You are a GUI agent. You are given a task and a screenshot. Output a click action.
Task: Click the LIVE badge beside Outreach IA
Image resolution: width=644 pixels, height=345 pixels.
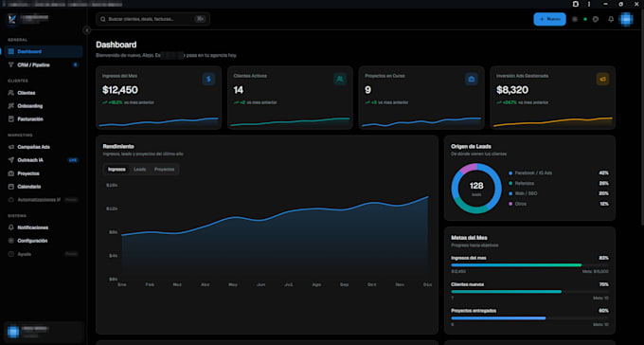click(73, 160)
